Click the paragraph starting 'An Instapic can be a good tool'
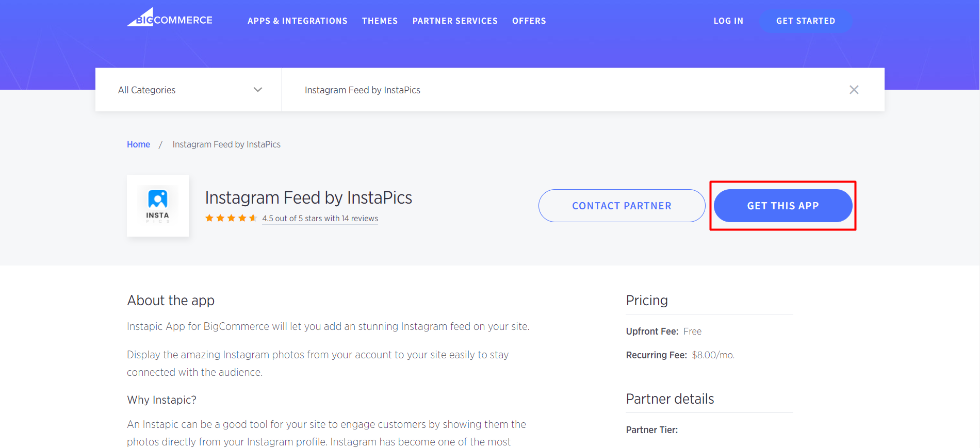Viewport: 980px width, 448px height. coord(326,433)
